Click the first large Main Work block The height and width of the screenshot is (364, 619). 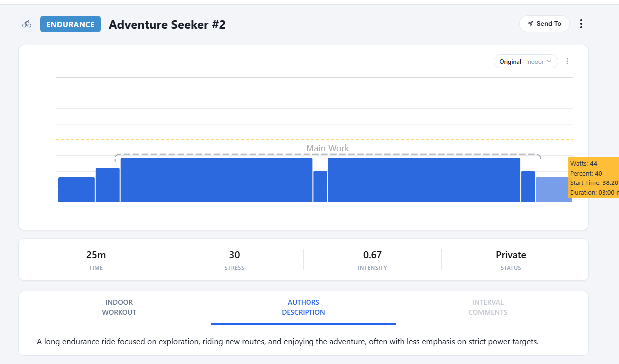(216, 180)
